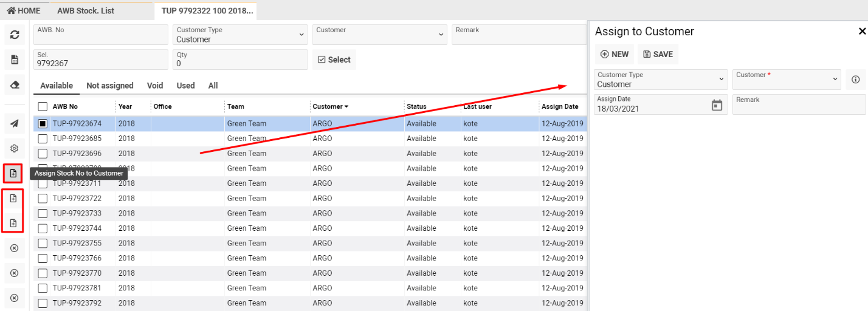This screenshot has height=311, width=868.
Task: Open the AWB Stock. List tab
Action: point(86,11)
